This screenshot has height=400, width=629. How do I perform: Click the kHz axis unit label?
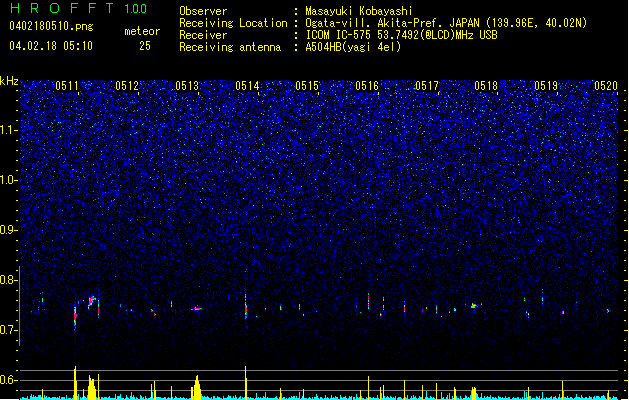[x=9, y=81]
